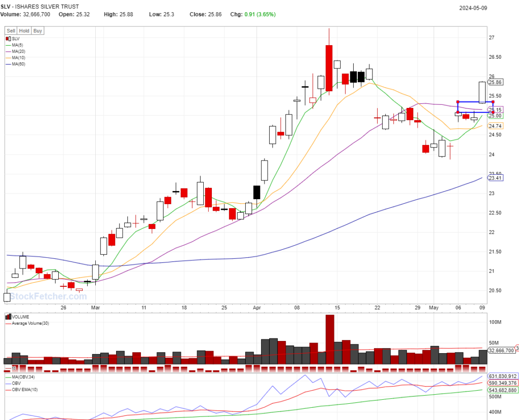Viewport: 519px width, 420px height.
Task: Click the 25.86 last price tag
Action: [x=495, y=83]
